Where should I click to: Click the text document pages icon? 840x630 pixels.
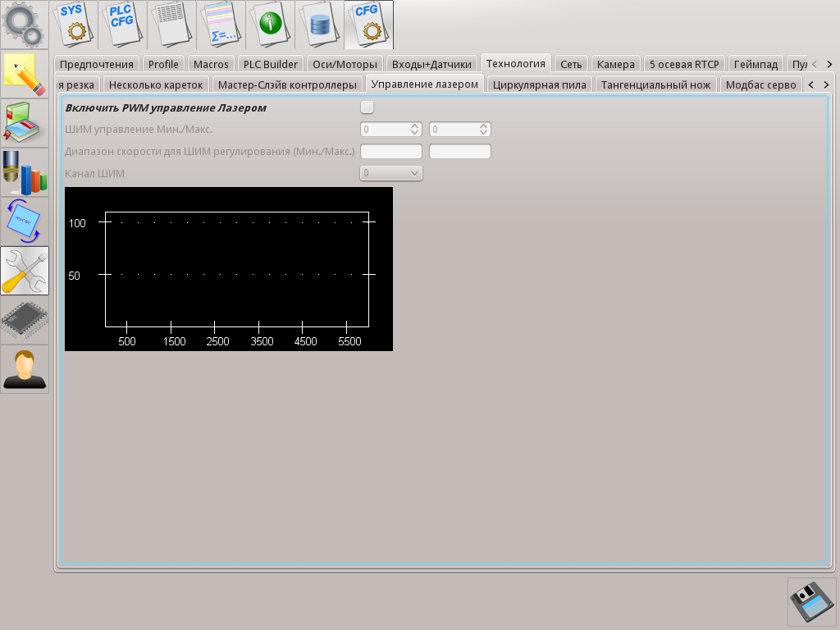(x=172, y=25)
